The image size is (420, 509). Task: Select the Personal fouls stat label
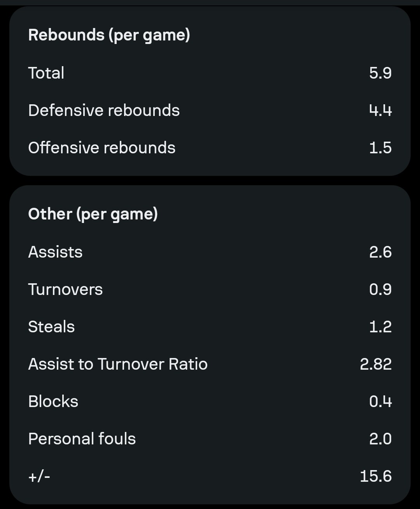coord(82,439)
